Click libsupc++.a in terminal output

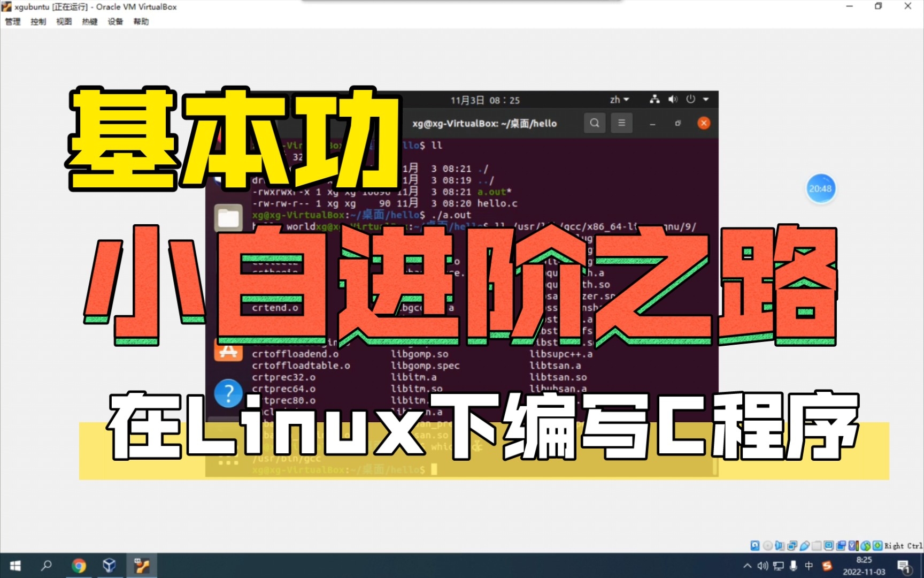point(561,354)
